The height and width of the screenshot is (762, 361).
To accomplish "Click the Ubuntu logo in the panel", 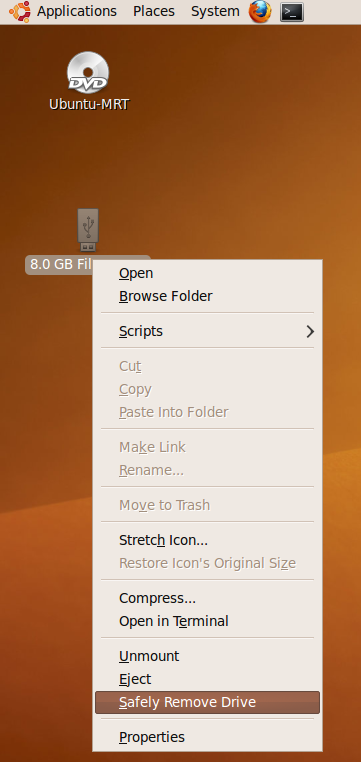I will pyautogui.click(x=19, y=11).
